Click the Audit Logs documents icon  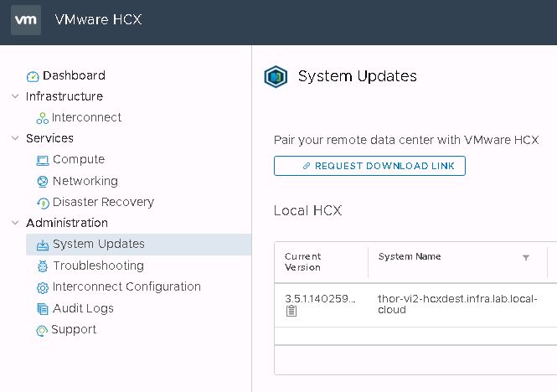pyautogui.click(x=43, y=309)
